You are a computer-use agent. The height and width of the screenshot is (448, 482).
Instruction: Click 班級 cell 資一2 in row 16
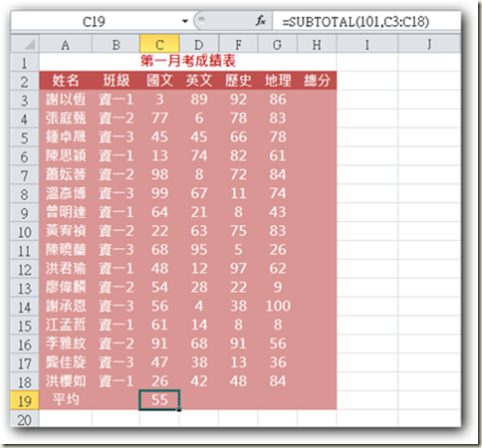pyautogui.click(x=116, y=343)
